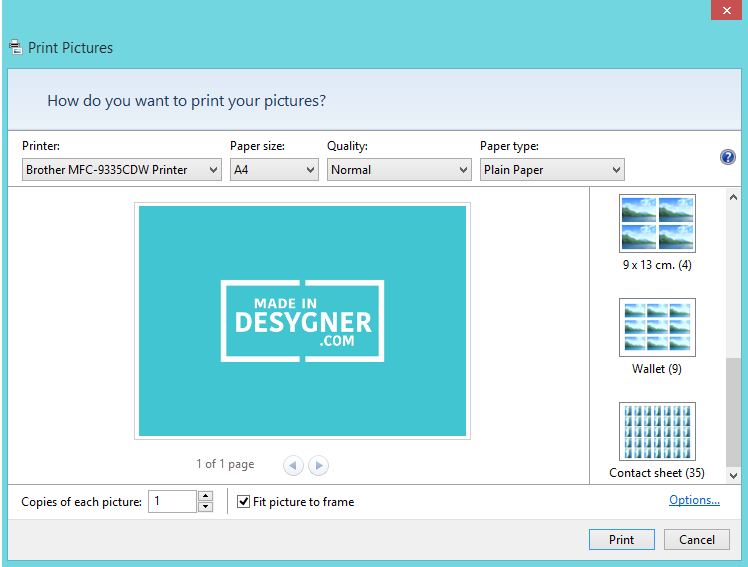Increase copies of each picture
Screen dimensions: 748x567
point(205,496)
